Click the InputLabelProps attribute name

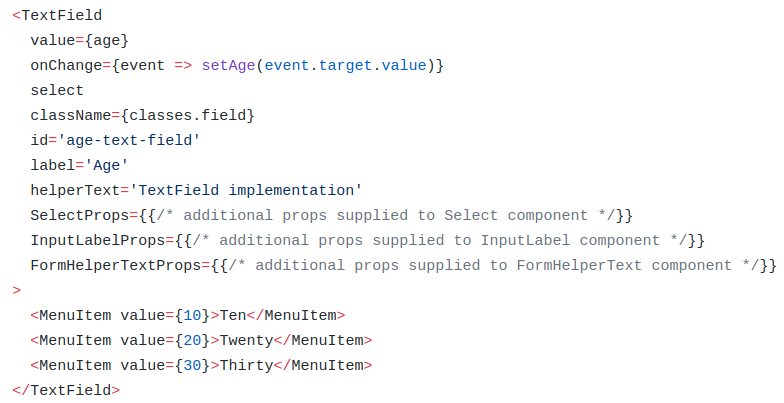[x=98, y=240]
